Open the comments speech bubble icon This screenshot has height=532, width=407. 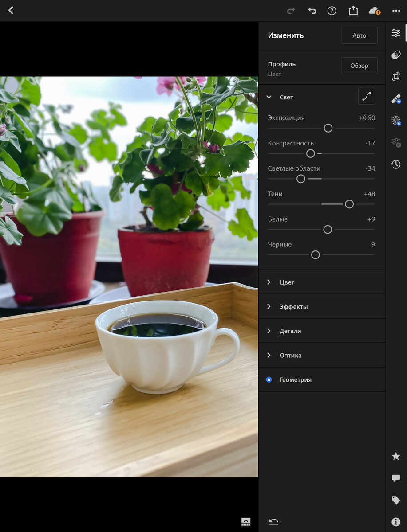click(396, 478)
